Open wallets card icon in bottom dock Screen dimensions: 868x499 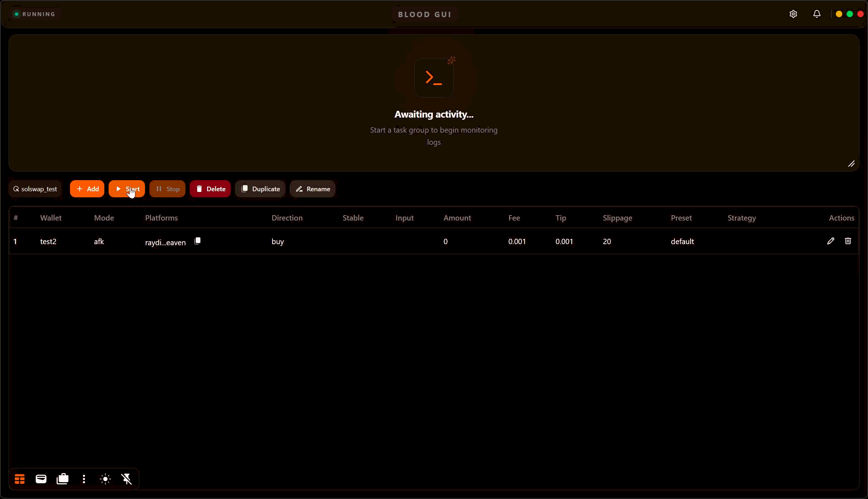point(41,479)
